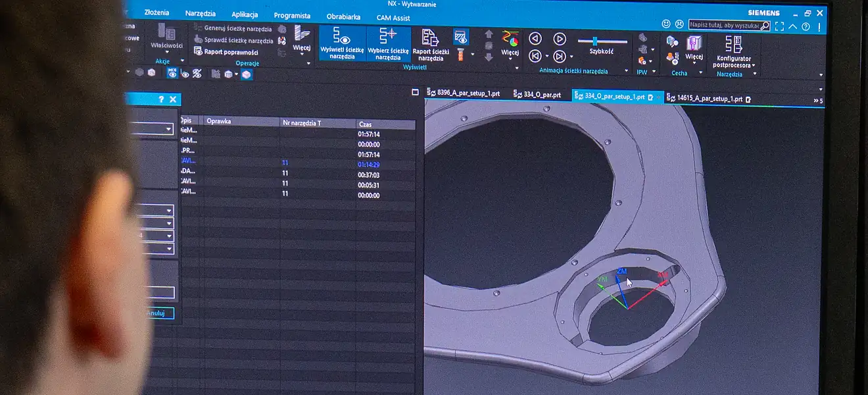Expand the IPW group arrow
This screenshot has height=395, width=868.
655,71
